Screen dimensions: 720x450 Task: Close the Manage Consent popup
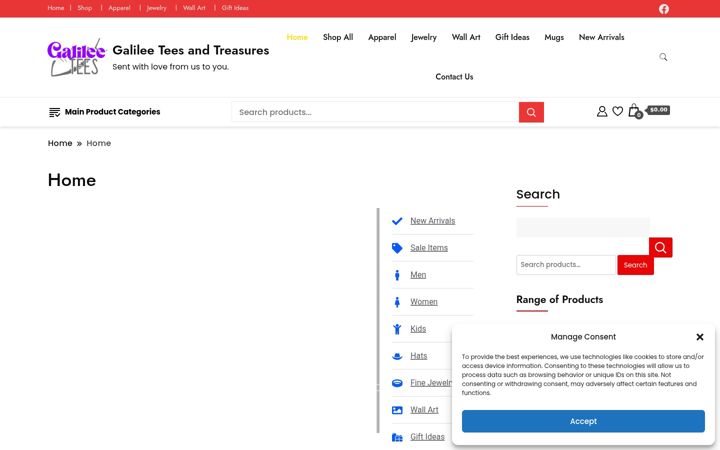[x=699, y=337]
